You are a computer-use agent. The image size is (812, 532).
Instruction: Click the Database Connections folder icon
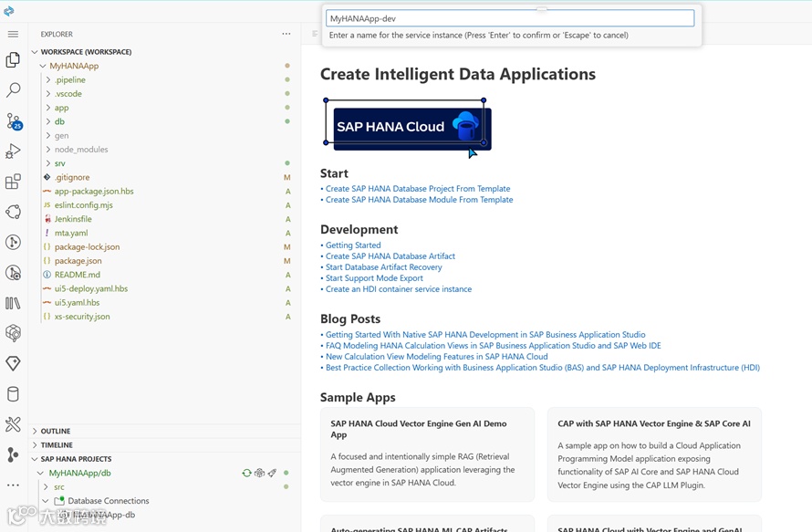tap(59, 500)
